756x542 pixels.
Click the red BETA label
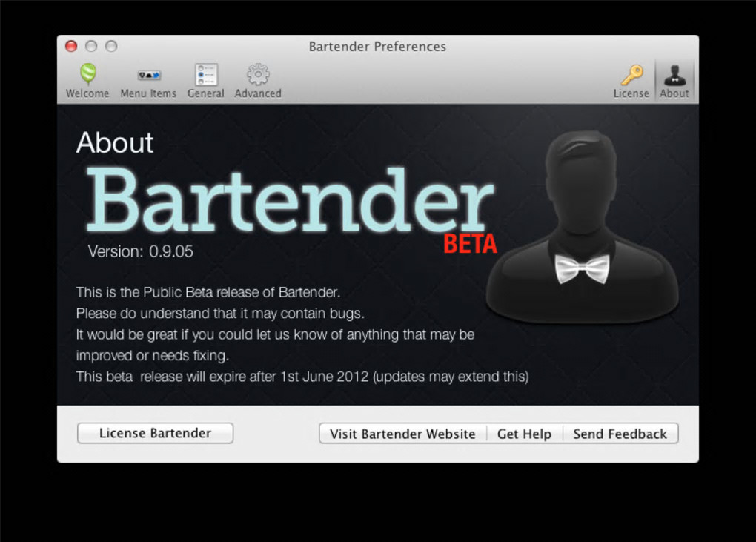pos(470,244)
